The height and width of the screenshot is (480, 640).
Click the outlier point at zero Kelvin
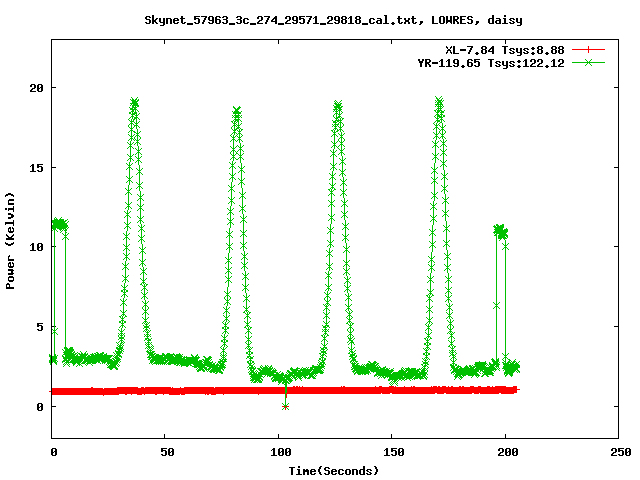click(x=285, y=407)
